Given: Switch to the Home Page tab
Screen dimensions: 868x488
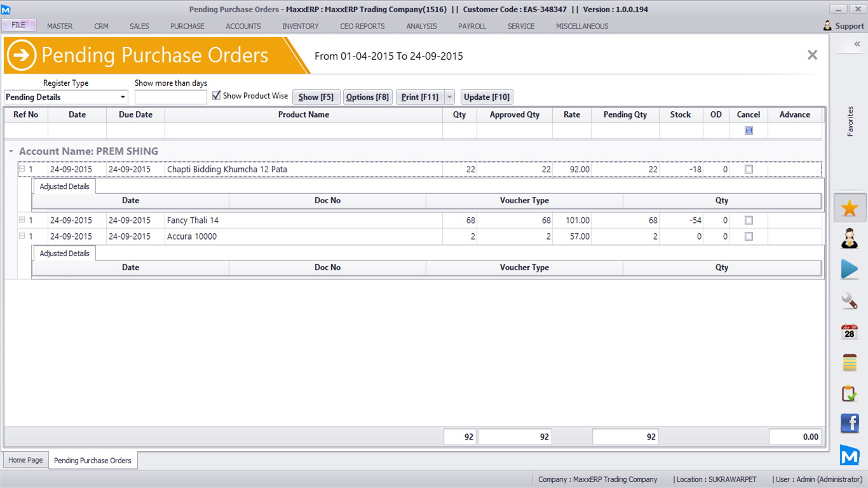Looking at the screenshot, I should coord(25,460).
